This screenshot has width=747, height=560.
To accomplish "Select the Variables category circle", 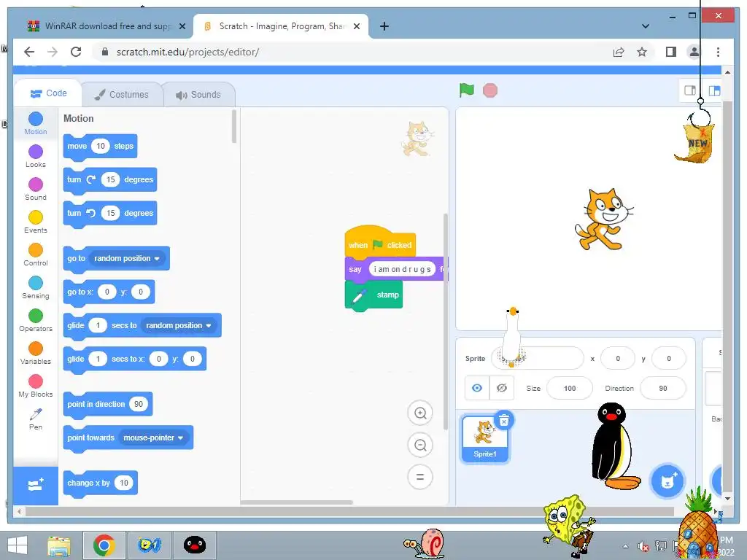I will (x=36, y=349).
